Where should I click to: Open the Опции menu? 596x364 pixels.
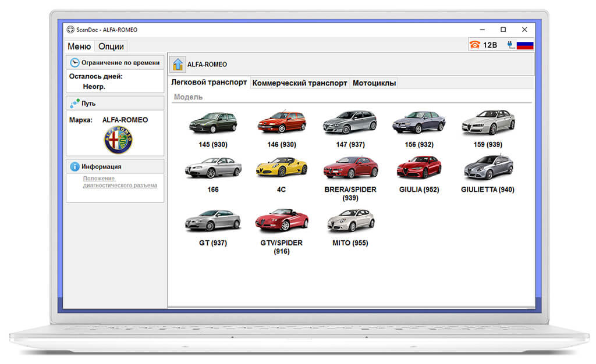[111, 47]
